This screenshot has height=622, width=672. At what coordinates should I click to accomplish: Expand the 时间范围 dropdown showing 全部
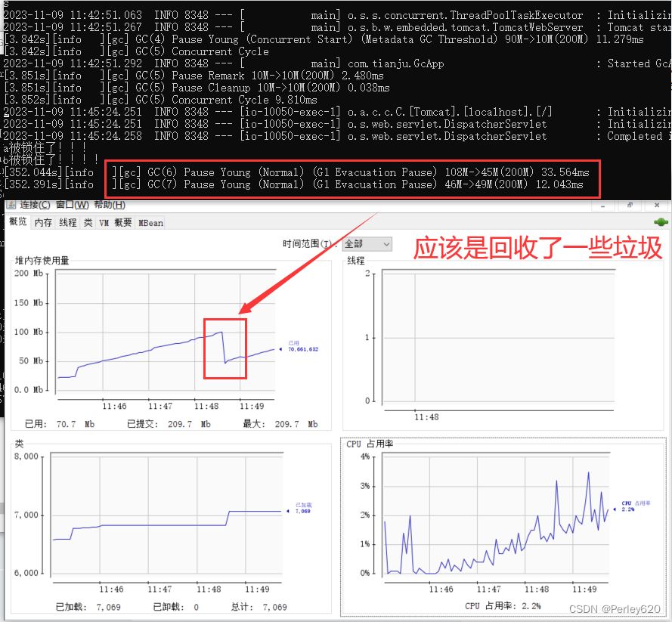[367, 244]
